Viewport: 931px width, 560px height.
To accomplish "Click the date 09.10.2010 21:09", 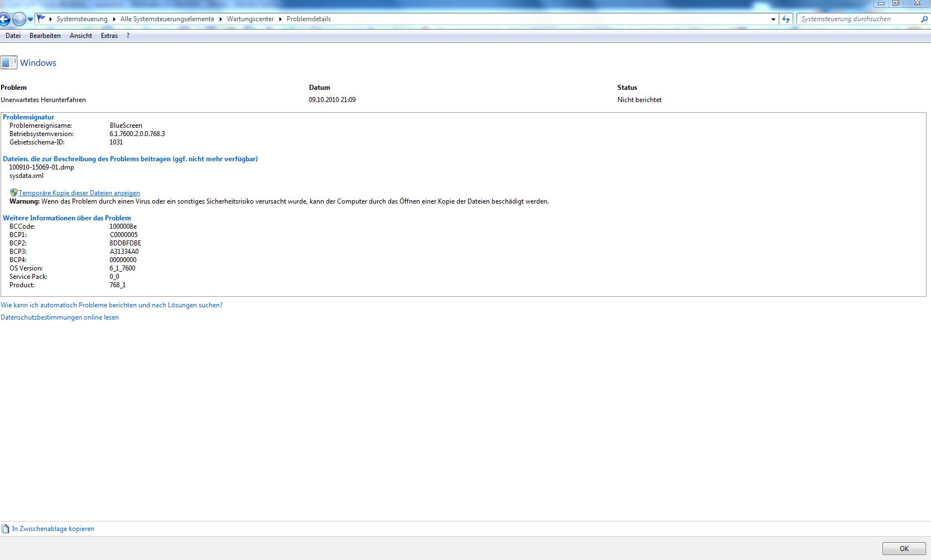I will (x=332, y=100).
